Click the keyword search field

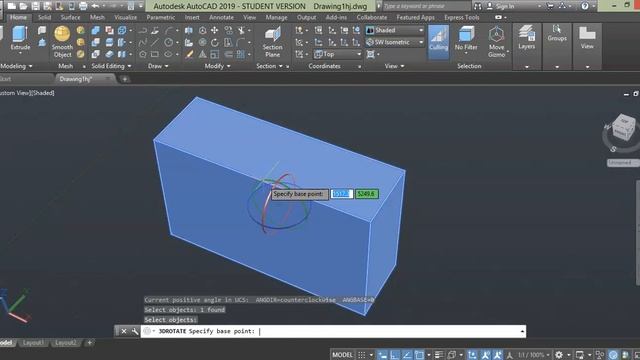[x=427, y=6]
